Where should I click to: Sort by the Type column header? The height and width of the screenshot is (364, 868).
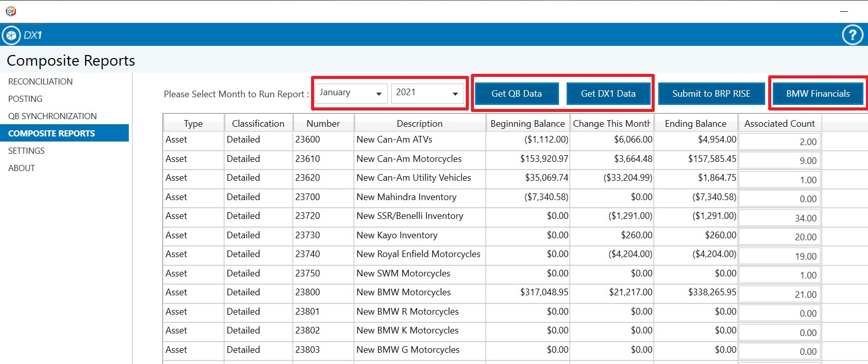coord(193,123)
